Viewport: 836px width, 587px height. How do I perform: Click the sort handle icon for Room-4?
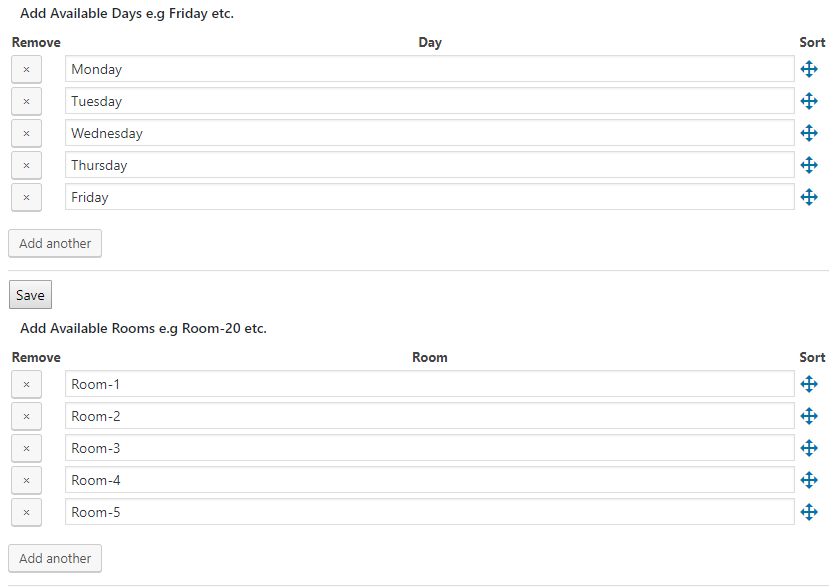tap(809, 480)
